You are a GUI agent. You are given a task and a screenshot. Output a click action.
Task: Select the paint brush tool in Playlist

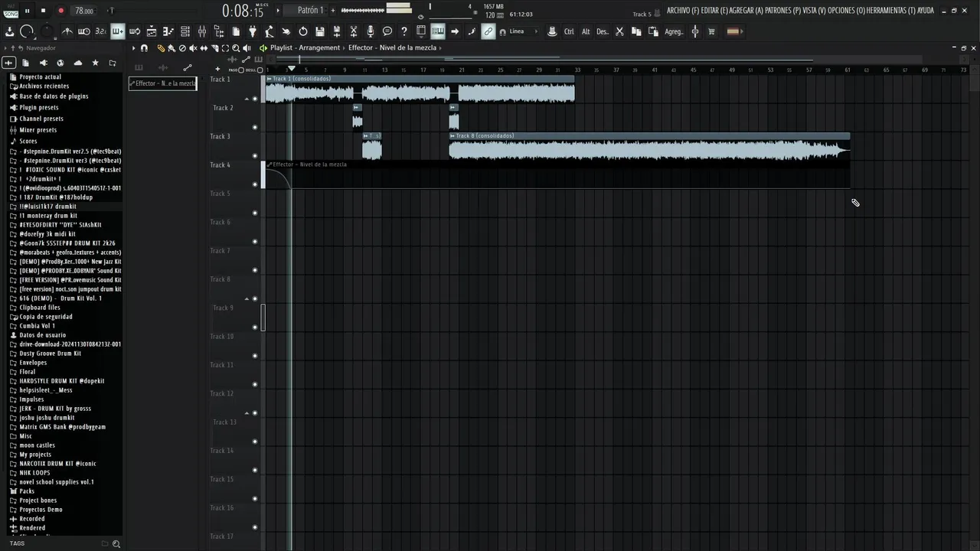tap(171, 48)
